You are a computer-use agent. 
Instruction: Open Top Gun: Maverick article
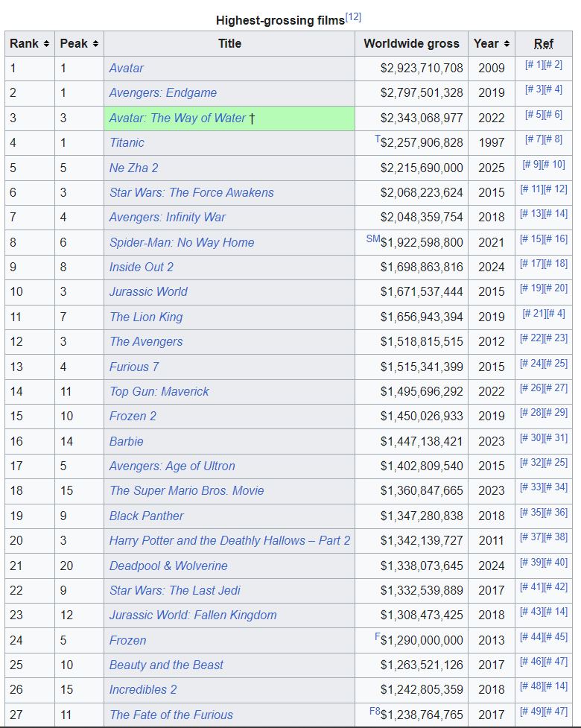159,391
